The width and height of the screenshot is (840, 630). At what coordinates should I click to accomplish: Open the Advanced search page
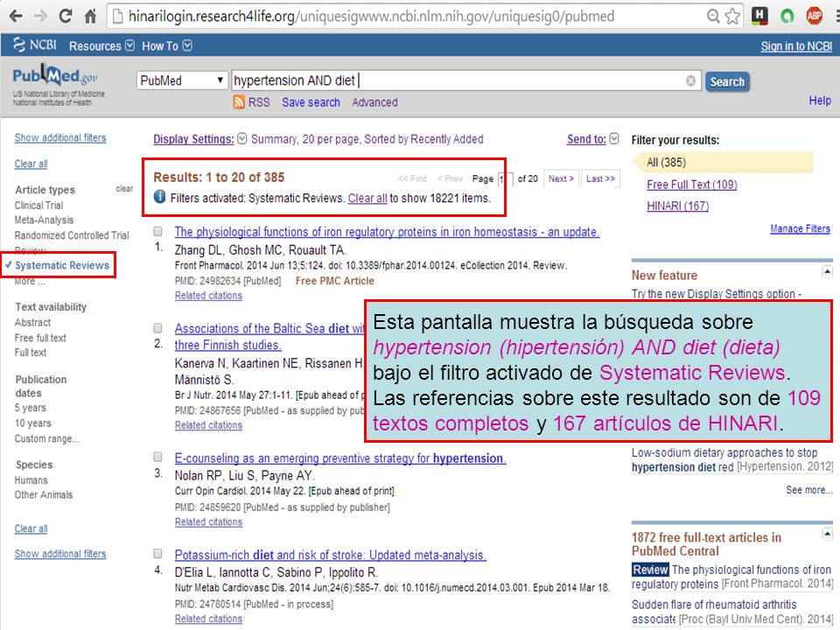click(x=374, y=102)
